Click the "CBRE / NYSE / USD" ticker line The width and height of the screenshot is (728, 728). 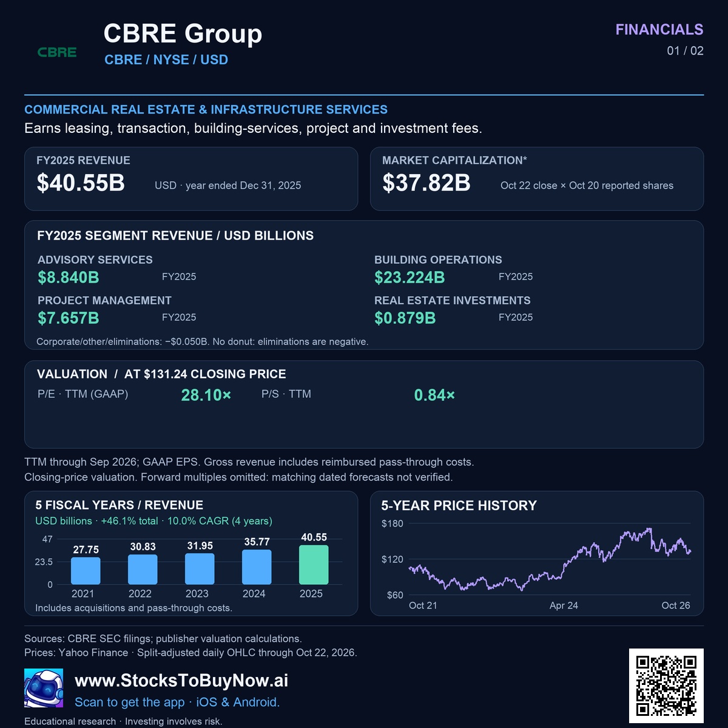(166, 60)
